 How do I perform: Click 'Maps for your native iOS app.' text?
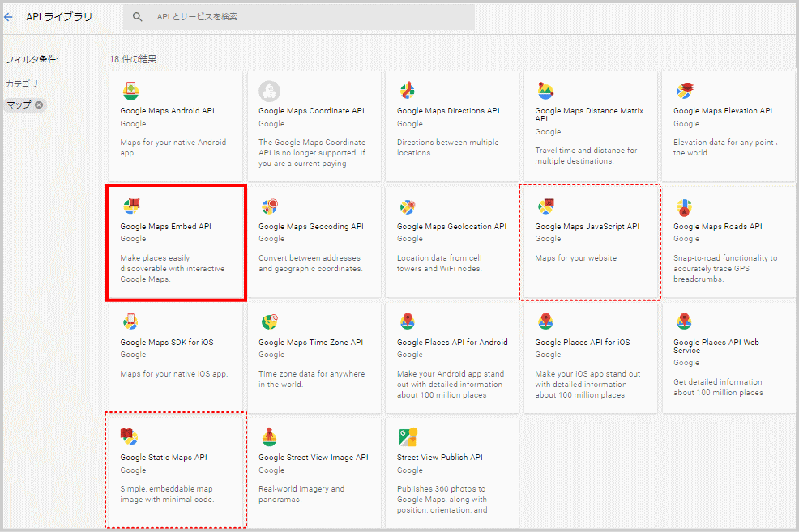pos(173,373)
